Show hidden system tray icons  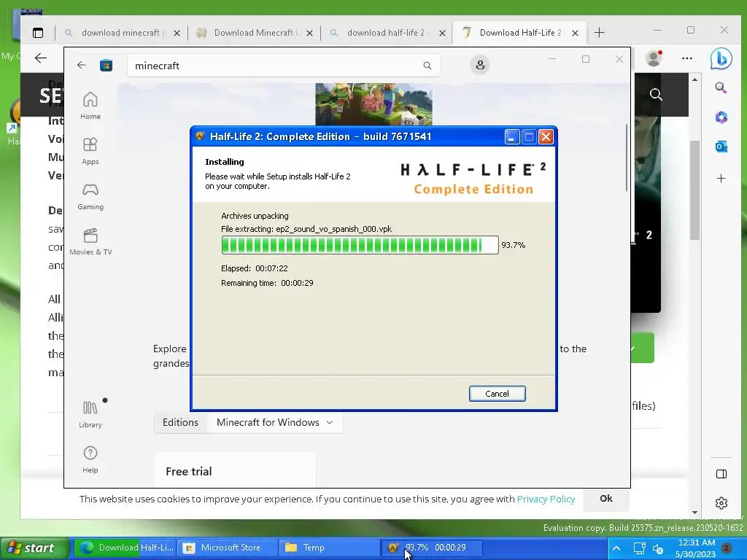click(616, 548)
